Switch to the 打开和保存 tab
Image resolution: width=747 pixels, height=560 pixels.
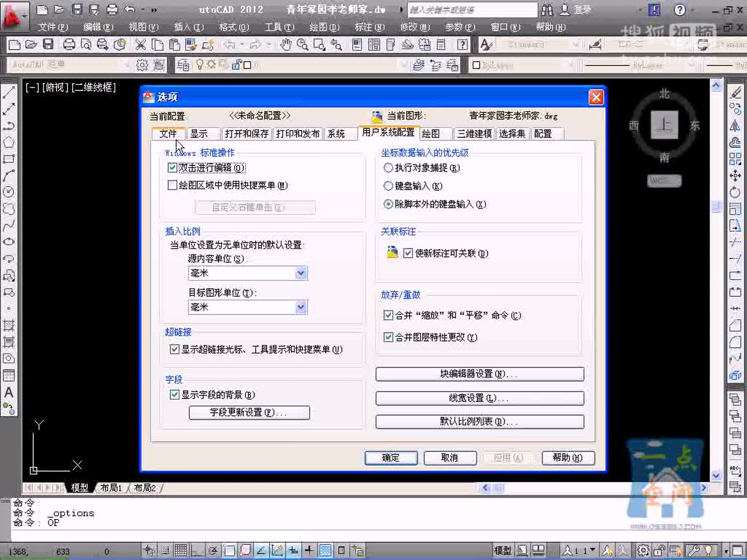tap(247, 134)
